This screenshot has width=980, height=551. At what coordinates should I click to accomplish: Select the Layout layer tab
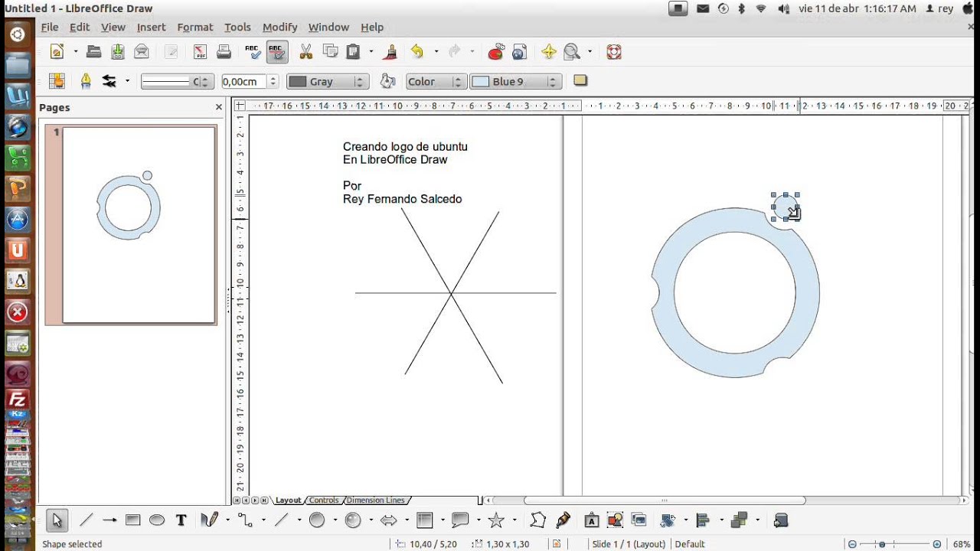289,500
